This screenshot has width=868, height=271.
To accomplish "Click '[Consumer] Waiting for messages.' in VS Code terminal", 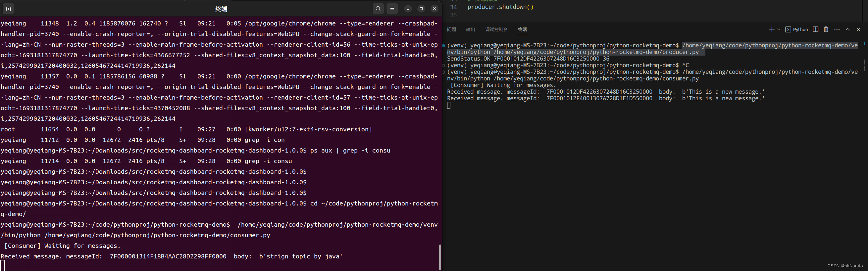I will [503, 85].
